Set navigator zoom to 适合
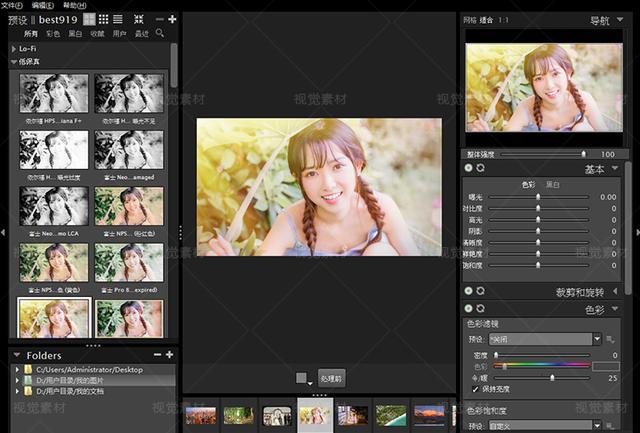The height and width of the screenshot is (433, 640). (486, 20)
